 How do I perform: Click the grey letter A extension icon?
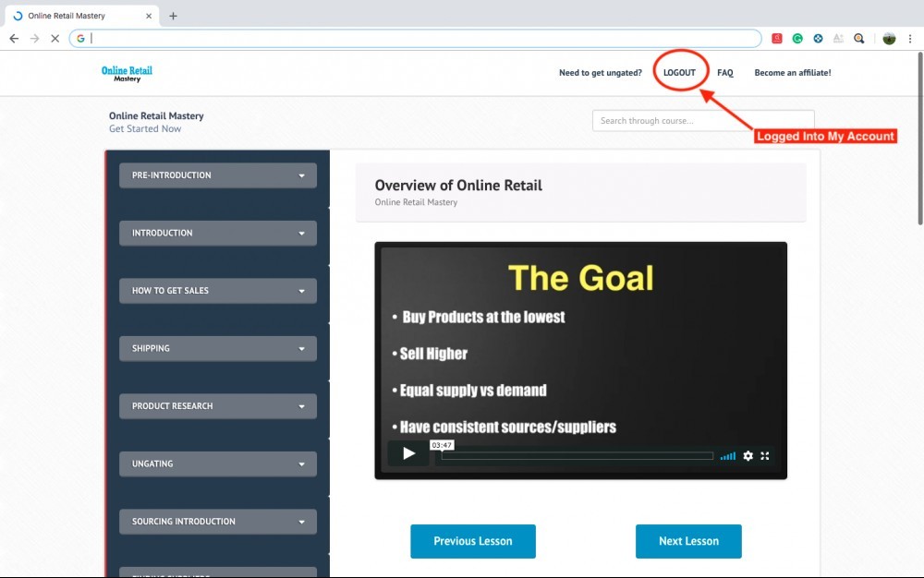pos(838,38)
